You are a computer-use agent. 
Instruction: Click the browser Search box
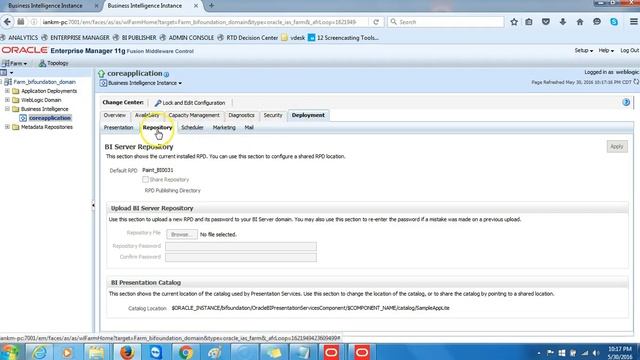point(445,22)
